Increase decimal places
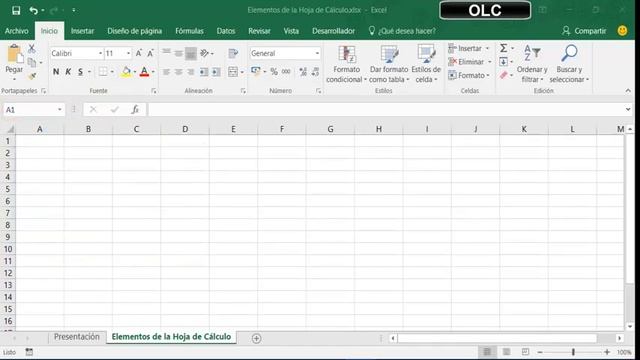Image resolution: width=640 pixels, height=360 pixels. click(303, 72)
